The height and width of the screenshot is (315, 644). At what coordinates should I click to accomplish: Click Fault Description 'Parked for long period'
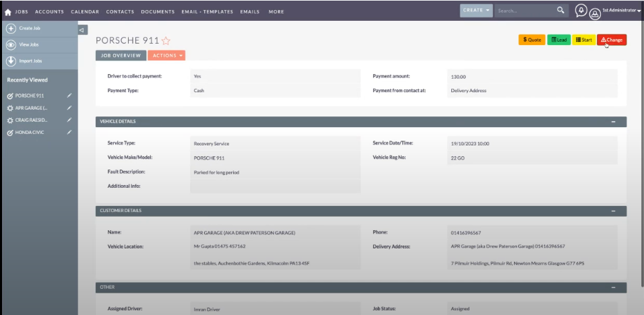(x=216, y=173)
